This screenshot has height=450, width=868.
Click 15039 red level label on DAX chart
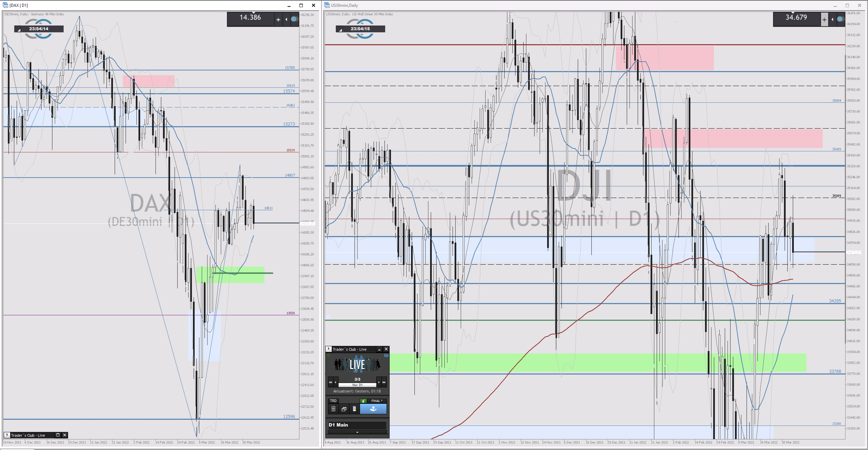[x=290, y=150]
